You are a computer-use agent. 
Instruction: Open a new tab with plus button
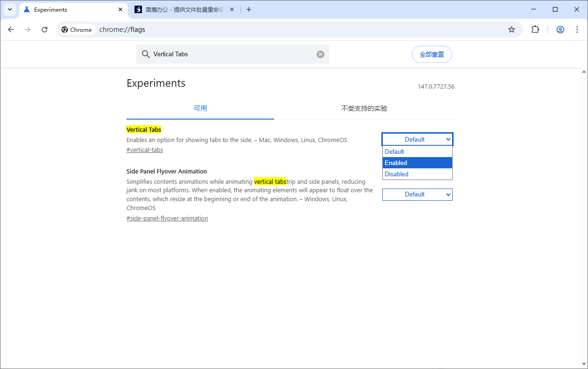tap(249, 9)
